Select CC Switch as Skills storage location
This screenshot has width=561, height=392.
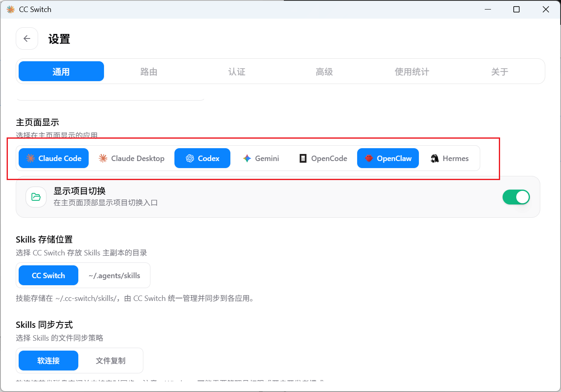tap(48, 275)
